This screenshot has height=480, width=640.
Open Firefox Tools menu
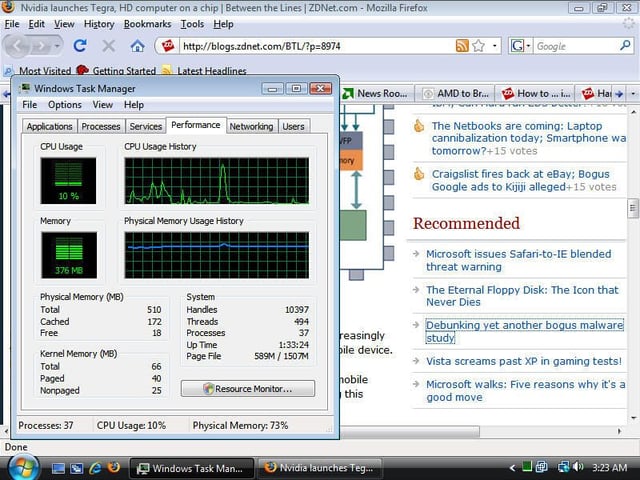click(x=192, y=24)
